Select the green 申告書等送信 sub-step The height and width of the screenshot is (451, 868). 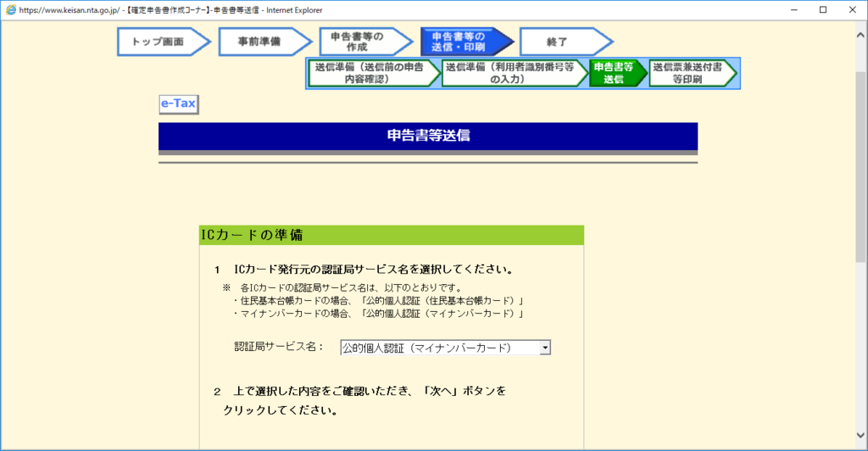click(617, 73)
